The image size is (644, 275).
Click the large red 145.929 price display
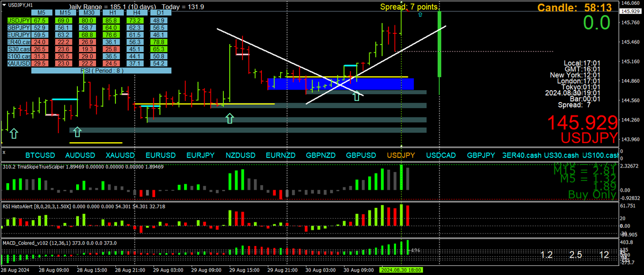[582, 122]
